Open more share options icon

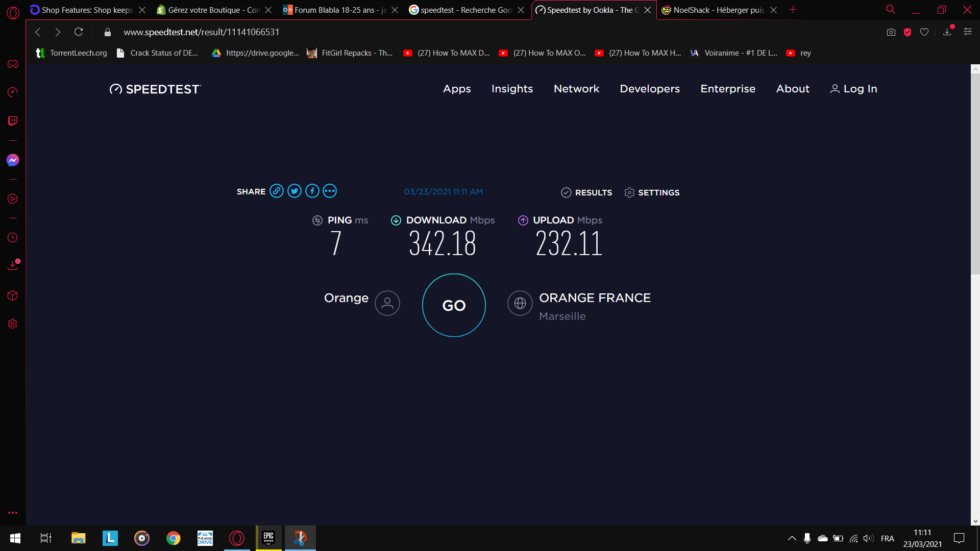(x=330, y=191)
